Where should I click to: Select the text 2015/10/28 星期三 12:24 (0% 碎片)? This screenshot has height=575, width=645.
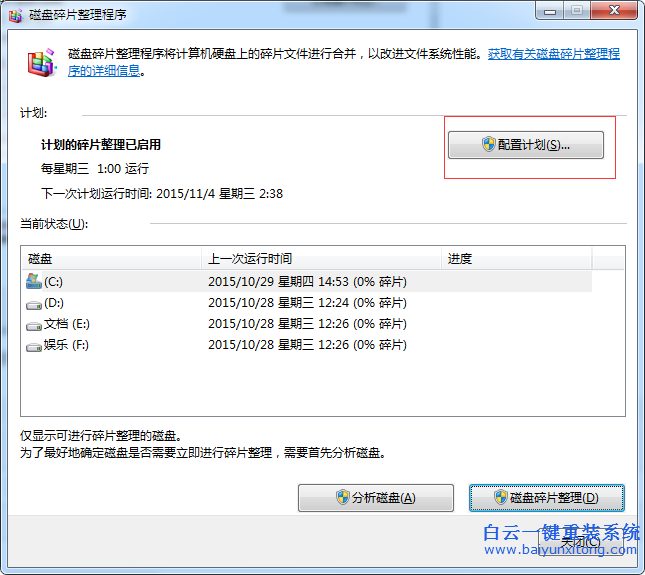[307, 303]
